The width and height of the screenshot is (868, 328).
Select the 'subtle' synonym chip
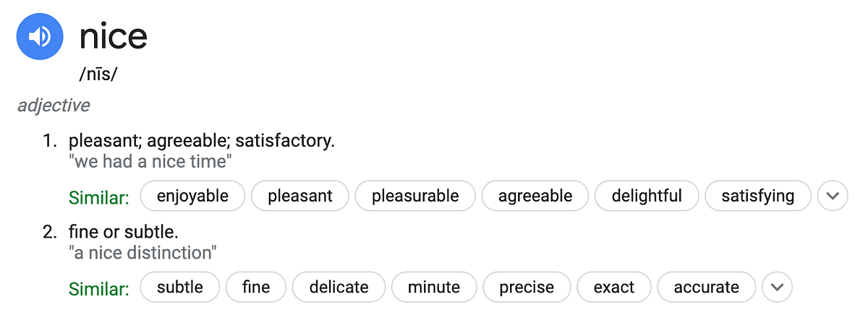180,287
